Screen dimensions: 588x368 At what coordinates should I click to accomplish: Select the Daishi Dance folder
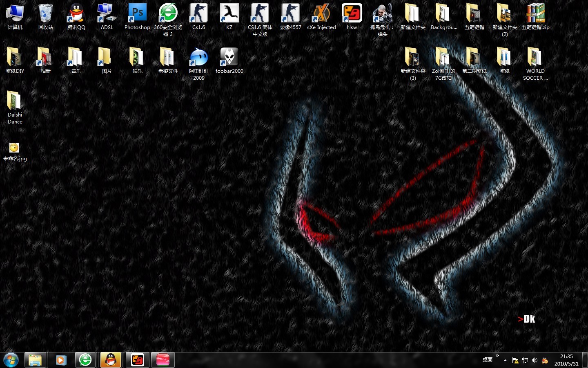pyautogui.click(x=15, y=108)
